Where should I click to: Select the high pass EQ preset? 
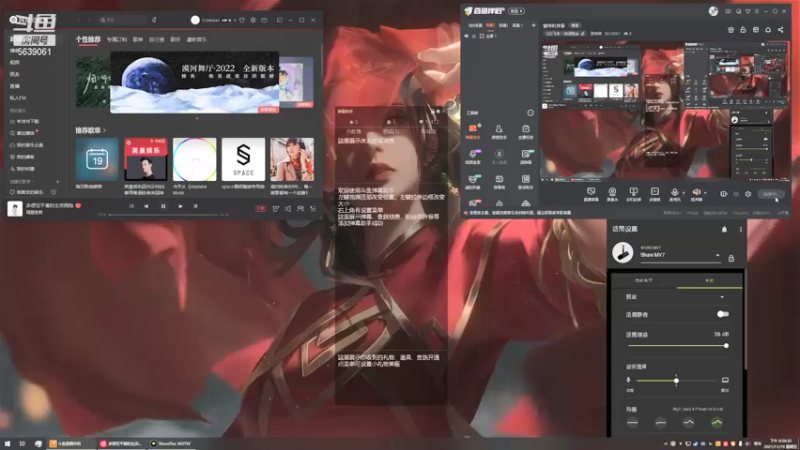point(661,422)
